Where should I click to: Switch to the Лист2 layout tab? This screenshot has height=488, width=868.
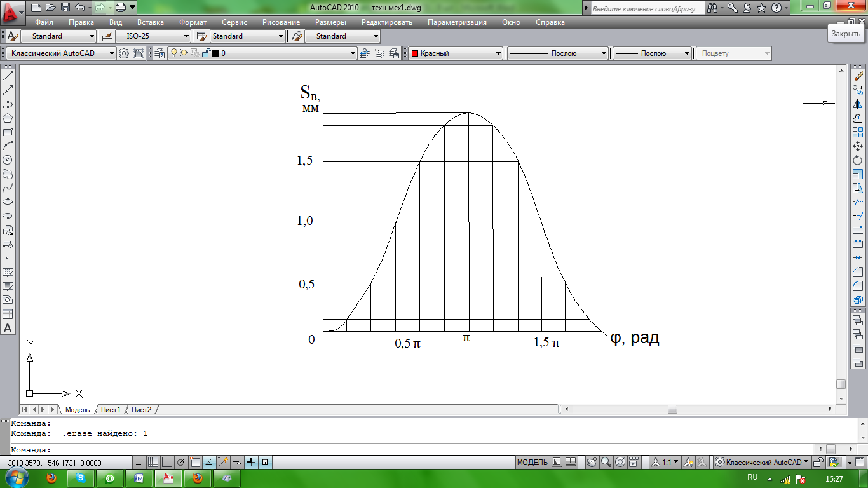point(141,410)
